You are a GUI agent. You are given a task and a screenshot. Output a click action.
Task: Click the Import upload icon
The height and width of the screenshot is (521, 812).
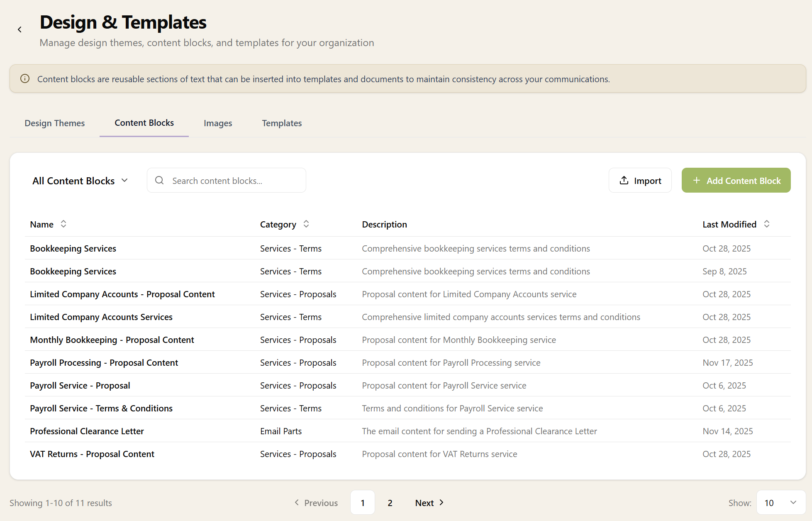point(624,180)
